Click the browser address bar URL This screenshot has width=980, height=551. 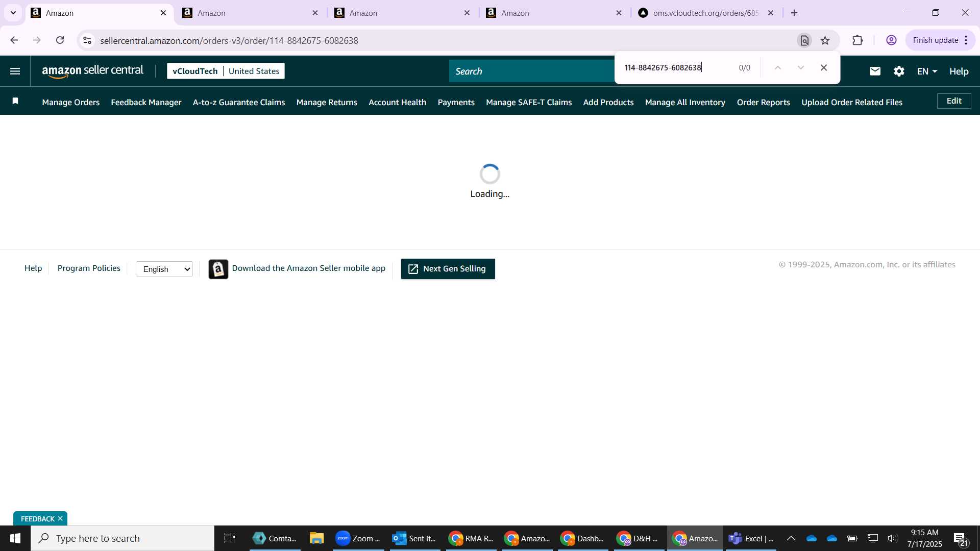coord(229,40)
